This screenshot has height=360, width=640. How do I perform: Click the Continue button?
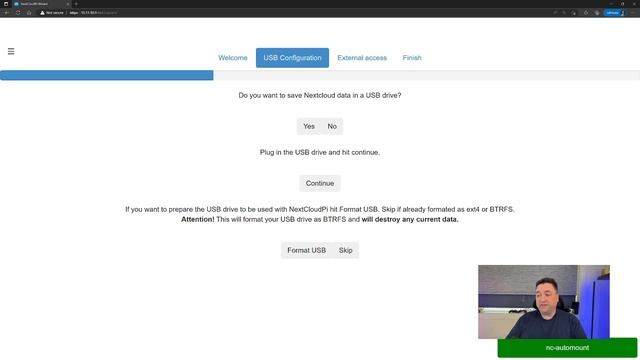tap(320, 183)
